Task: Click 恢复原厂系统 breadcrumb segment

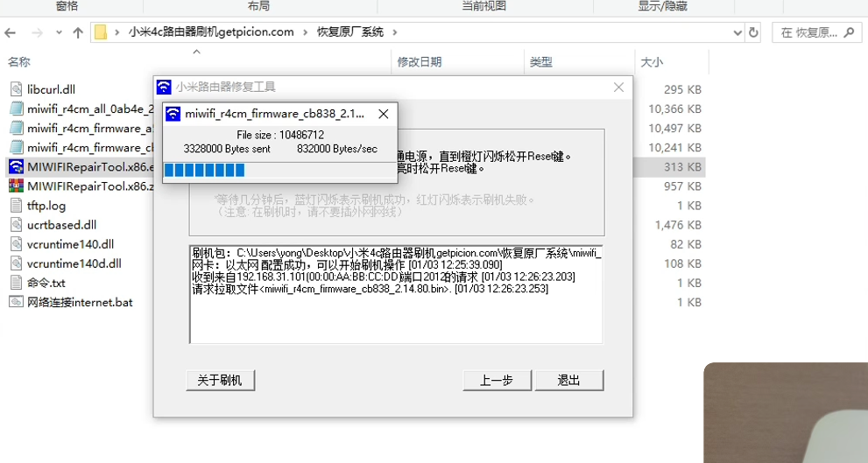Action: click(x=349, y=32)
